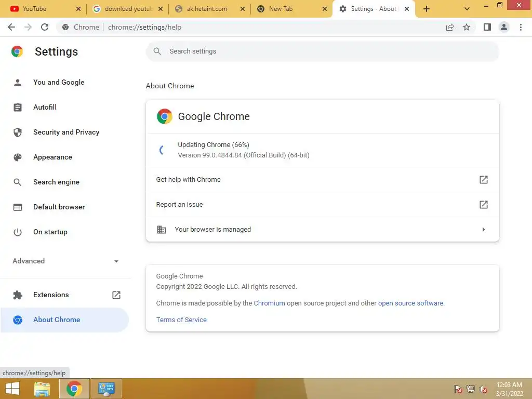
Task: Click the Updating Chrome (66%) status text
Action: (x=214, y=145)
